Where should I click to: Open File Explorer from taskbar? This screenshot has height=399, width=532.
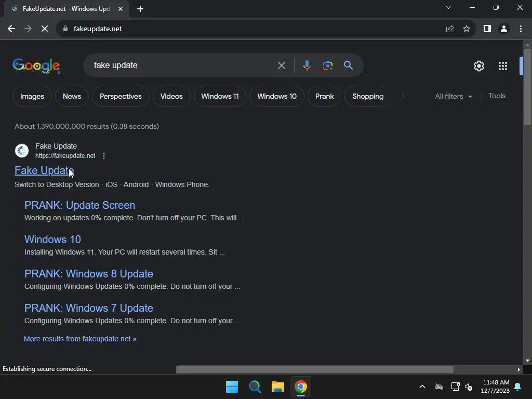[277, 387]
